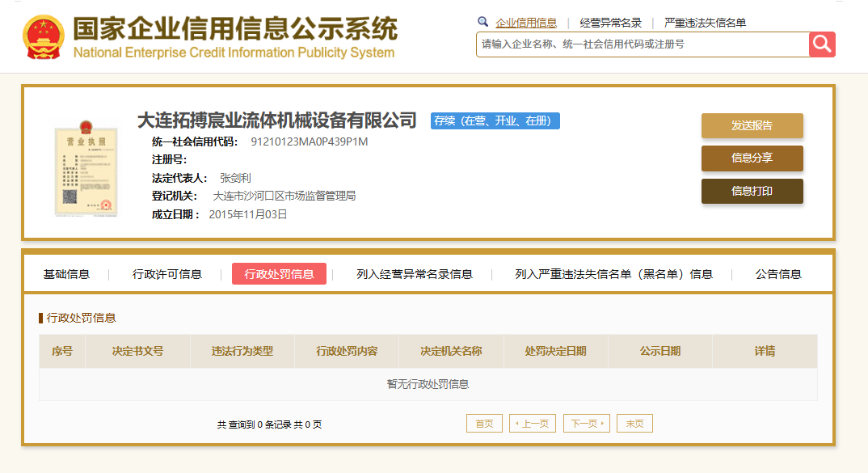Click the red search magnifier button
This screenshot has height=473, width=868.
[822, 44]
